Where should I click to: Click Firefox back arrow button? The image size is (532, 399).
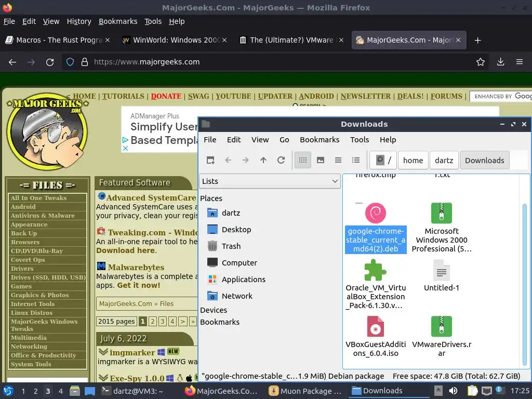pyautogui.click(x=12, y=62)
